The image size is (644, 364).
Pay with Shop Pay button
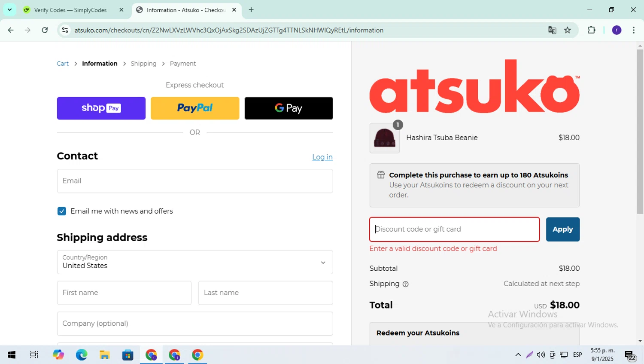coord(101,108)
